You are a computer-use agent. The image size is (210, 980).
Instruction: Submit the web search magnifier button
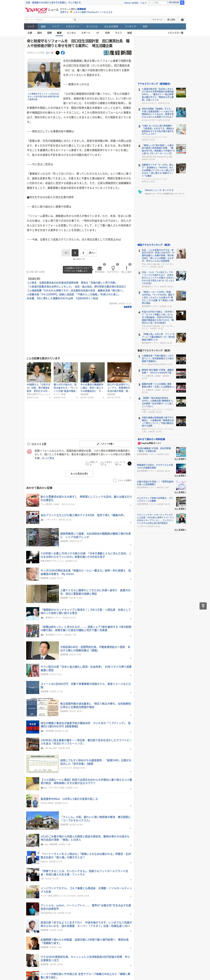click(182, 3)
